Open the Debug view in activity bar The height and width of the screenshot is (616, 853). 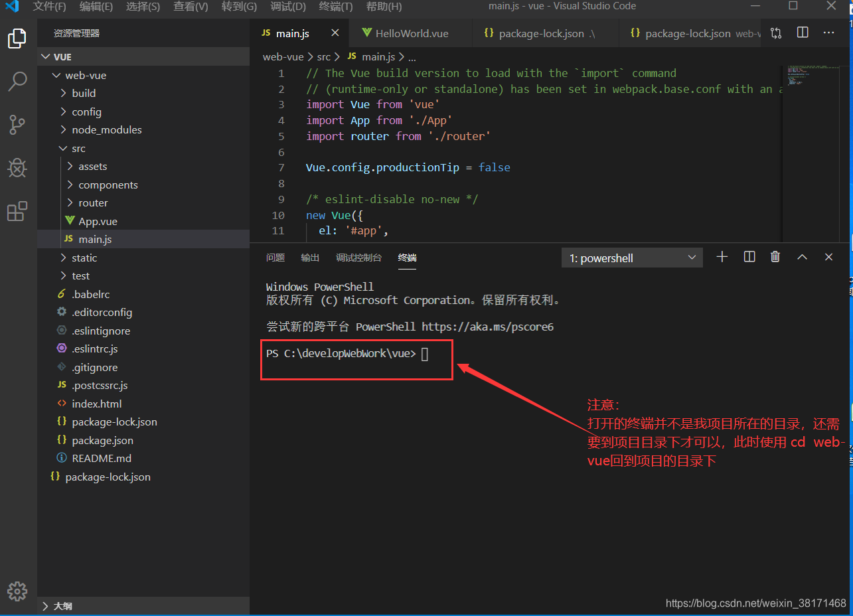click(17, 168)
